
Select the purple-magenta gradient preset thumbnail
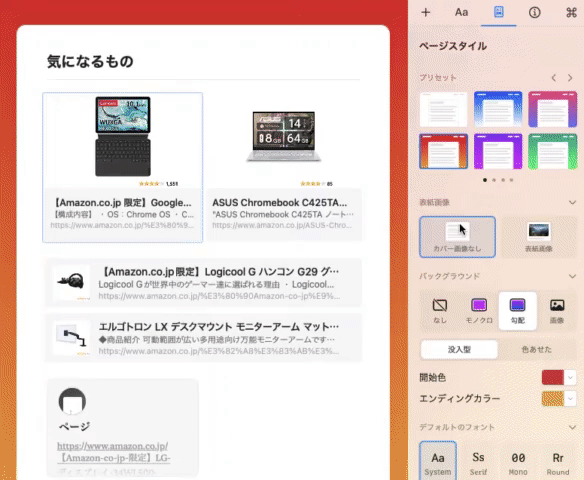click(498, 151)
